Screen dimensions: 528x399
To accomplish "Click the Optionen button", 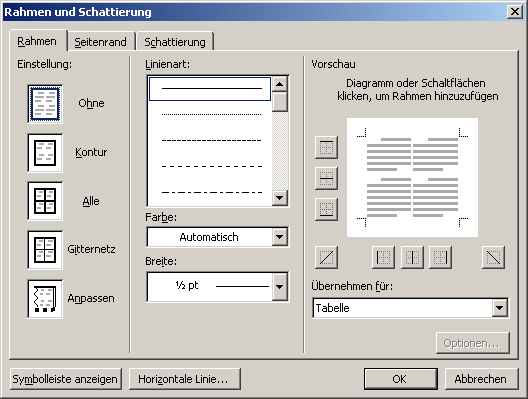I will click(x=472, y=343).
